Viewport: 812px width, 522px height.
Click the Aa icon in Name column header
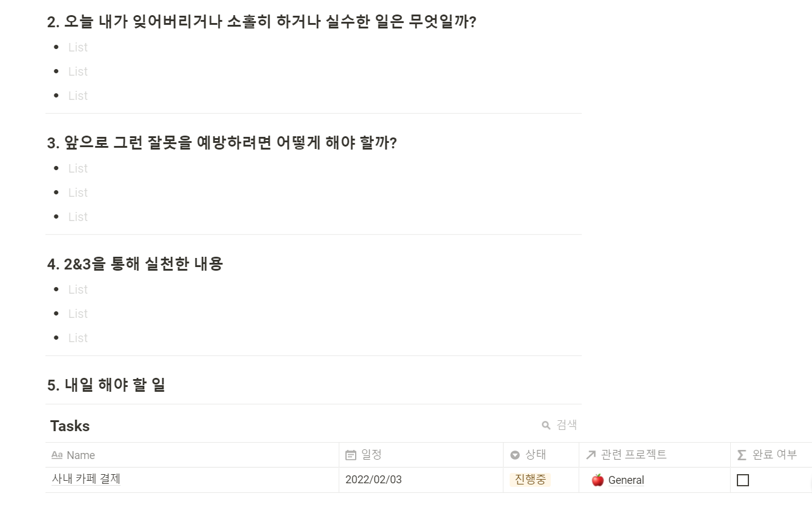(57, 455)
